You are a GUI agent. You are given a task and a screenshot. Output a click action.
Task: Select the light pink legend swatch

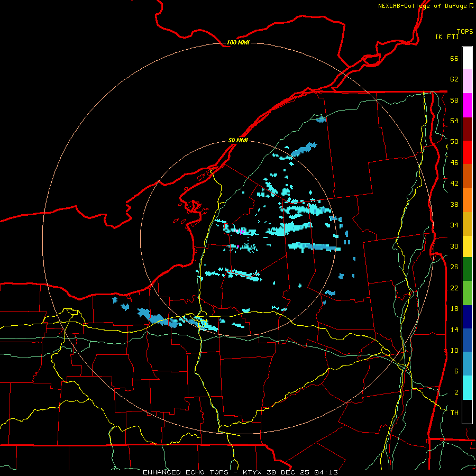(467, 81)
